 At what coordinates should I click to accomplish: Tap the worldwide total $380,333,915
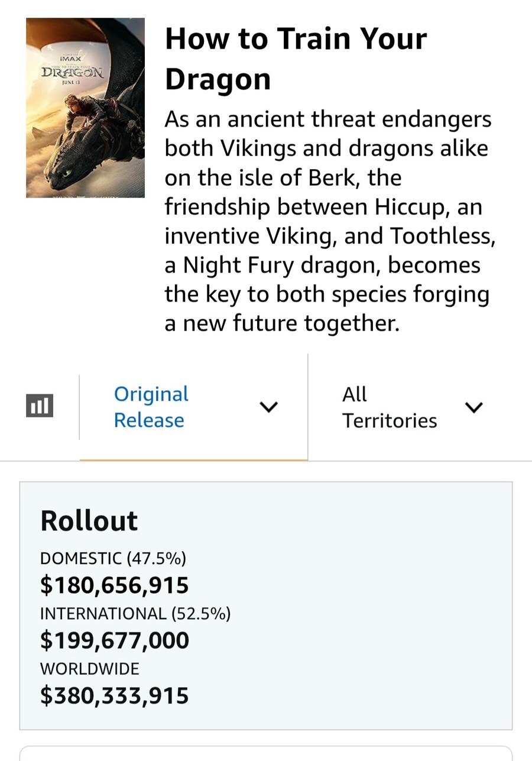click(x=115, y=695)
